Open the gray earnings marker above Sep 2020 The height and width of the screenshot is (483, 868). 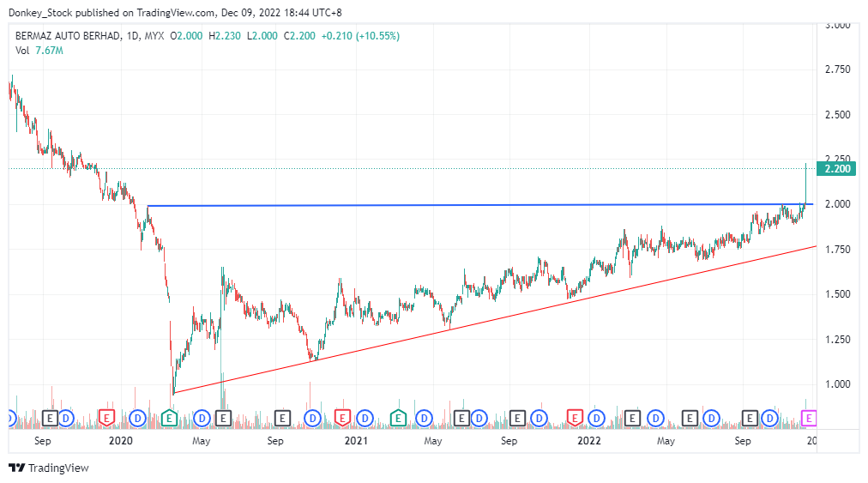tap(282, 418)
